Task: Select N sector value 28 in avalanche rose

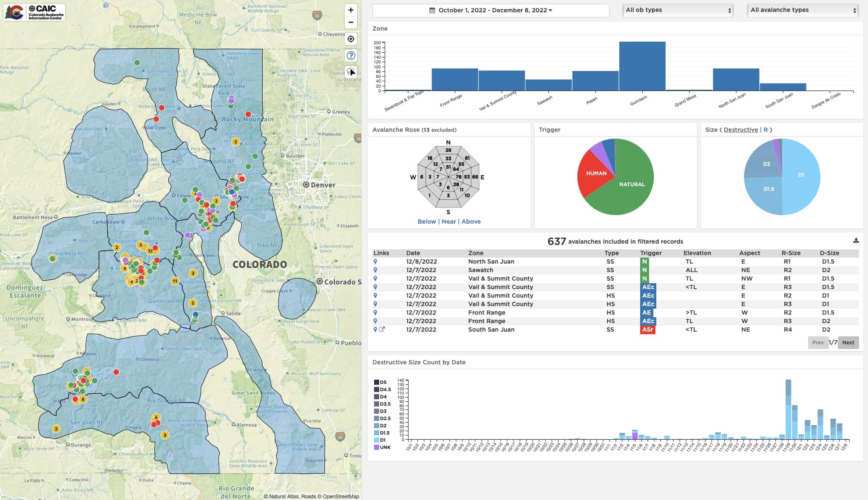Action: click(448, 150)
